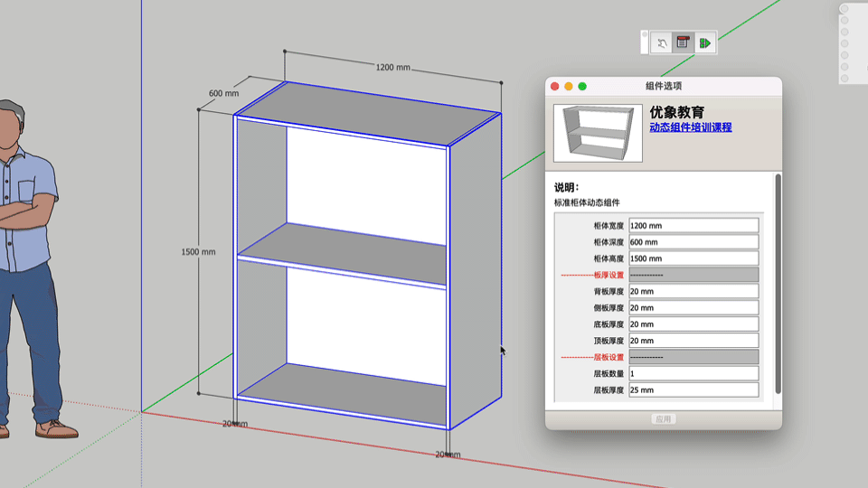Close the 组件选项 window
This screenshot has height=488, width=868.
click(x=555, y=86)
